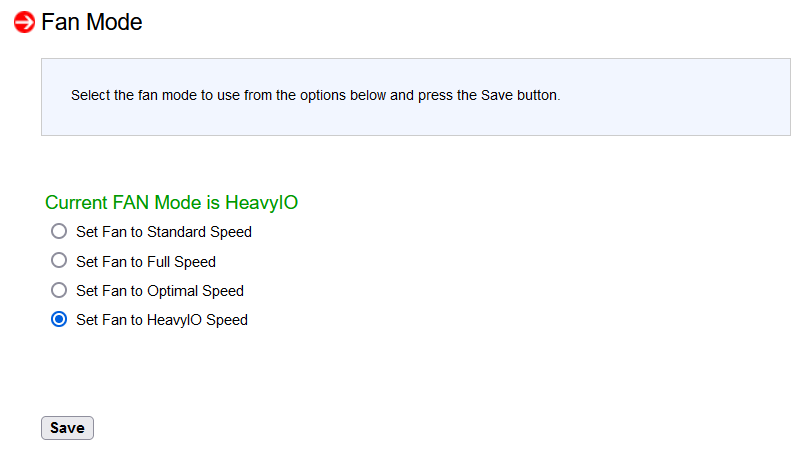Click the word "Full" in the second option
Viewport: 803px width, 461px height.
[x=158, y=261]
